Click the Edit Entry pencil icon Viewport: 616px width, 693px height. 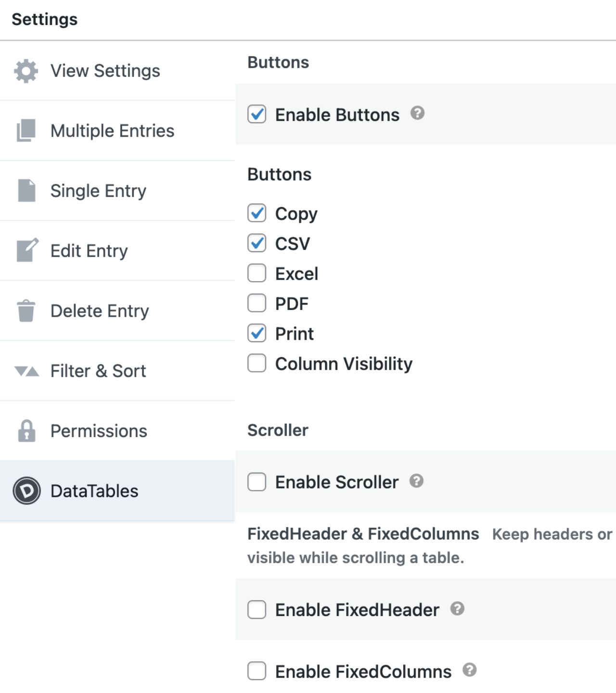coord(26,250)
